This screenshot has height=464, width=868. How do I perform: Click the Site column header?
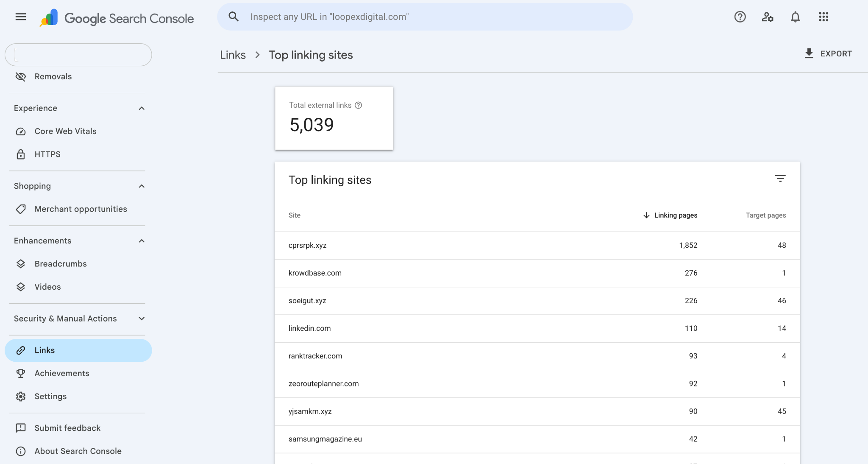pos(295,215)
